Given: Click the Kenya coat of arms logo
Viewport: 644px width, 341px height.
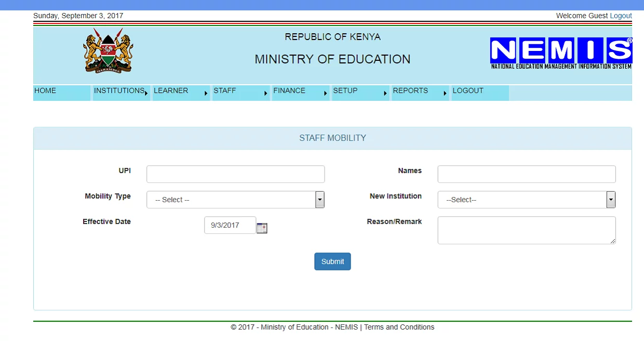Looking at the screenshot, I should click(108, 50).
